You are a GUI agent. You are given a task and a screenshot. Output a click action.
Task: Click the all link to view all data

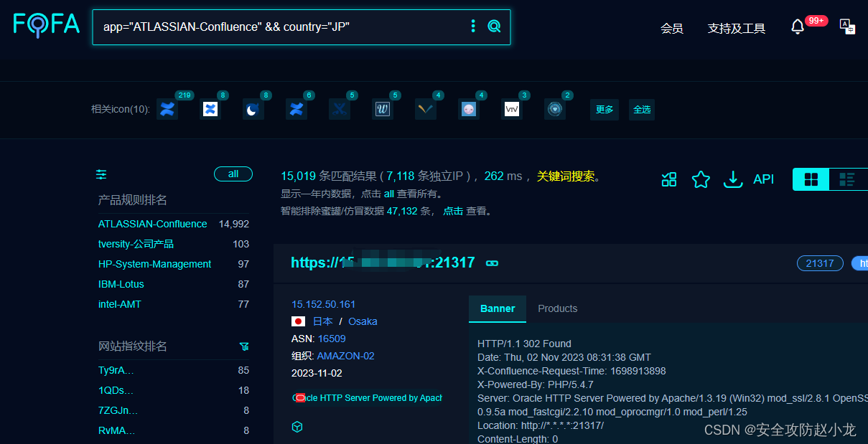coord(389,194)
